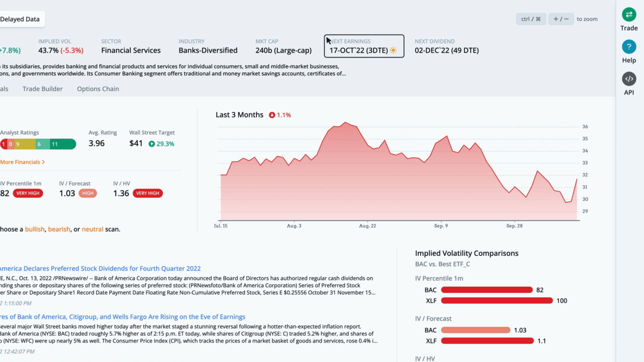The image size is (644, 362).
Task: Click the $41 Wall Street Target value
Action: point(136,143)
